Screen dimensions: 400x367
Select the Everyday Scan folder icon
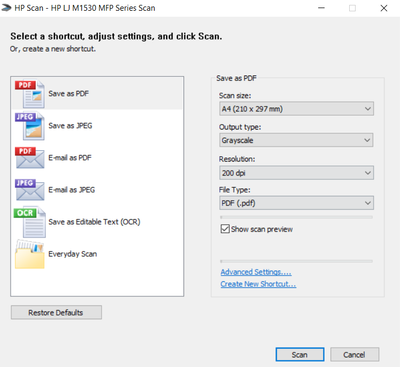29,254
